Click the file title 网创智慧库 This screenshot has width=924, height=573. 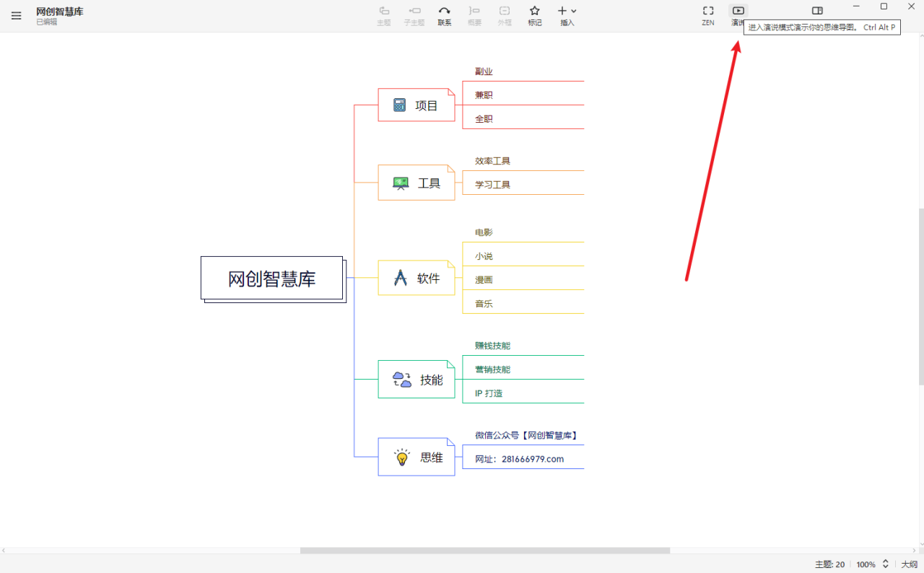pyautogui.click(x=60, y=12)
